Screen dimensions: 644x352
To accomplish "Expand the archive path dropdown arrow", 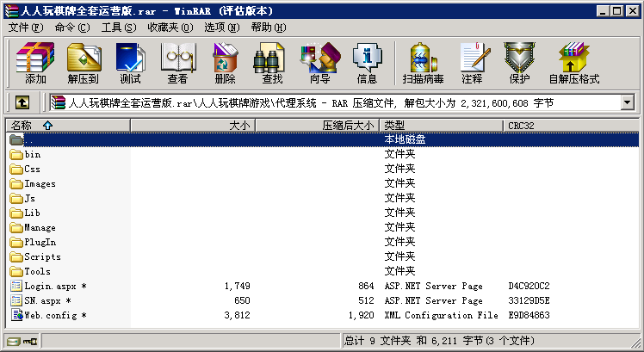I will [x=627, y=103].
